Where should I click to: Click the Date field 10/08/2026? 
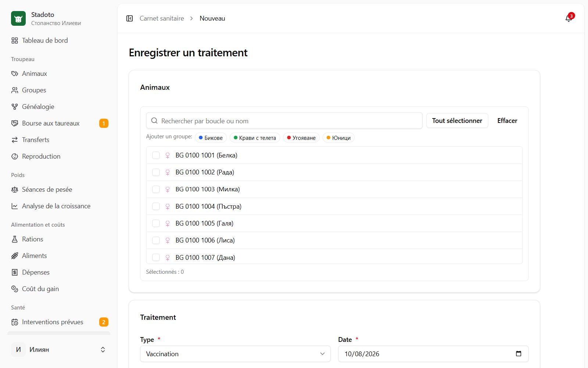(433, 354)
